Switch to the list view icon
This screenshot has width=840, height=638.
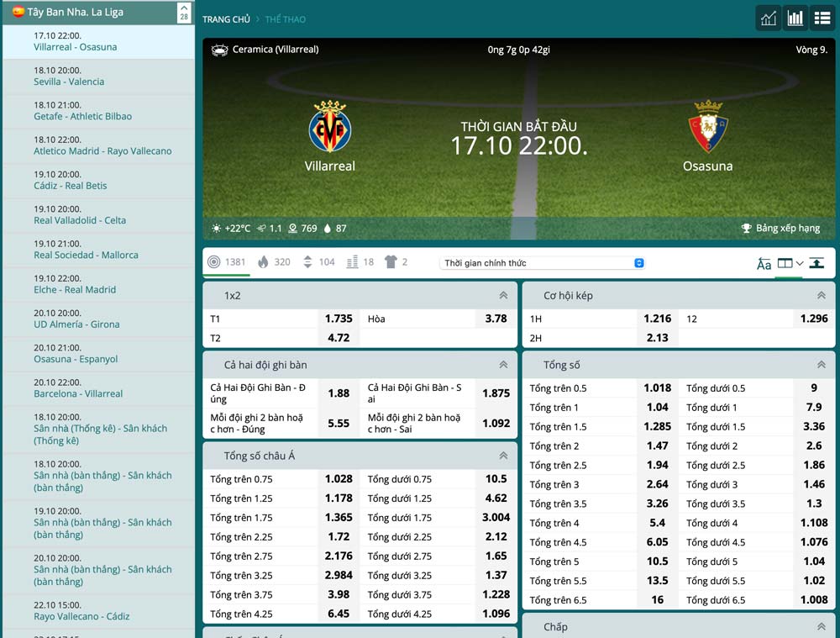[x=822, y=18]
